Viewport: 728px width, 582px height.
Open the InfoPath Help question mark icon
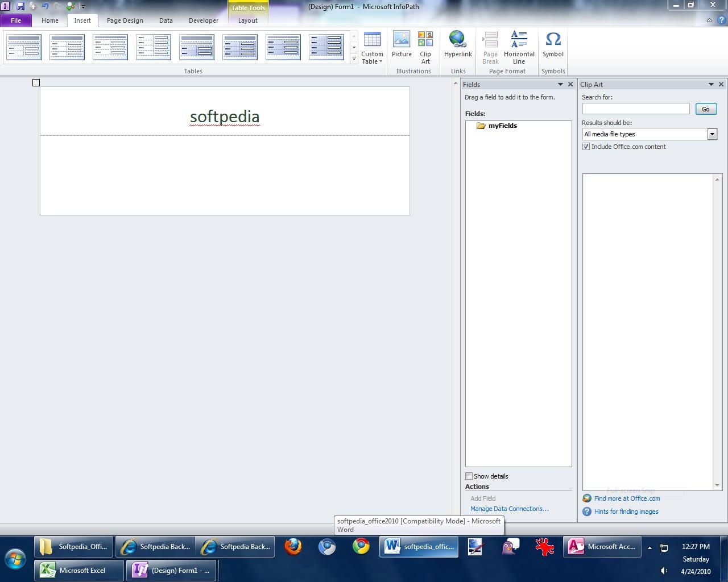(721, 20)
